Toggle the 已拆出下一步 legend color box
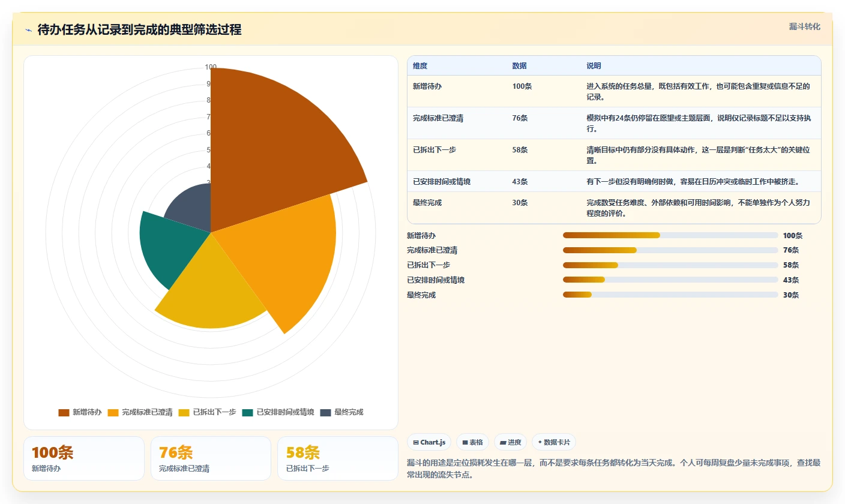Viewport: 845px width, 504px height. tap(184, 412)
